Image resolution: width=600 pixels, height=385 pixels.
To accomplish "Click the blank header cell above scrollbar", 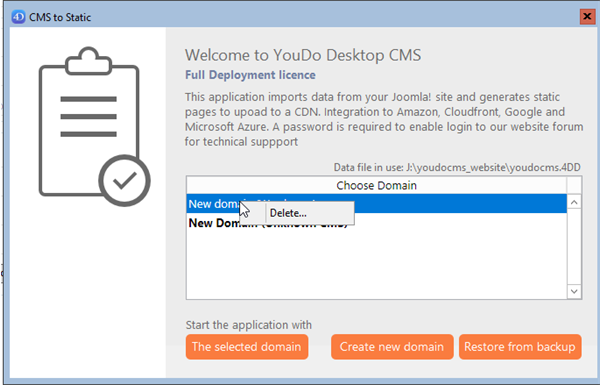I will pyautogui.click(x=574, y=186).
